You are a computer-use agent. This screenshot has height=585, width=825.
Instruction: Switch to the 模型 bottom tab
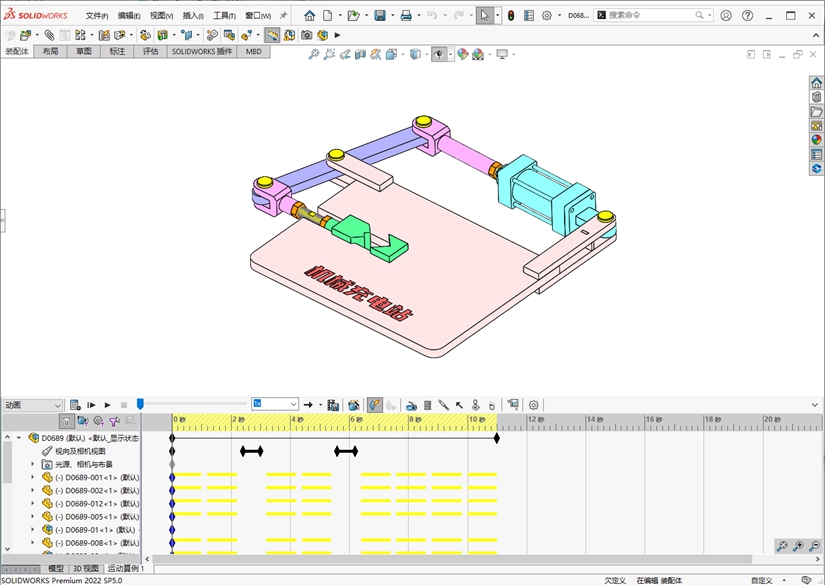(56, 568)
